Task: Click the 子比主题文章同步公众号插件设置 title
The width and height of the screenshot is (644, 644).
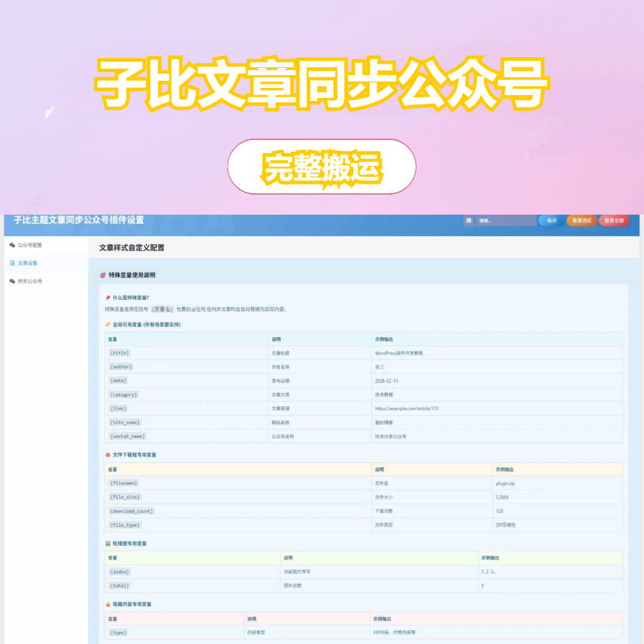Action: coord(79,220)
